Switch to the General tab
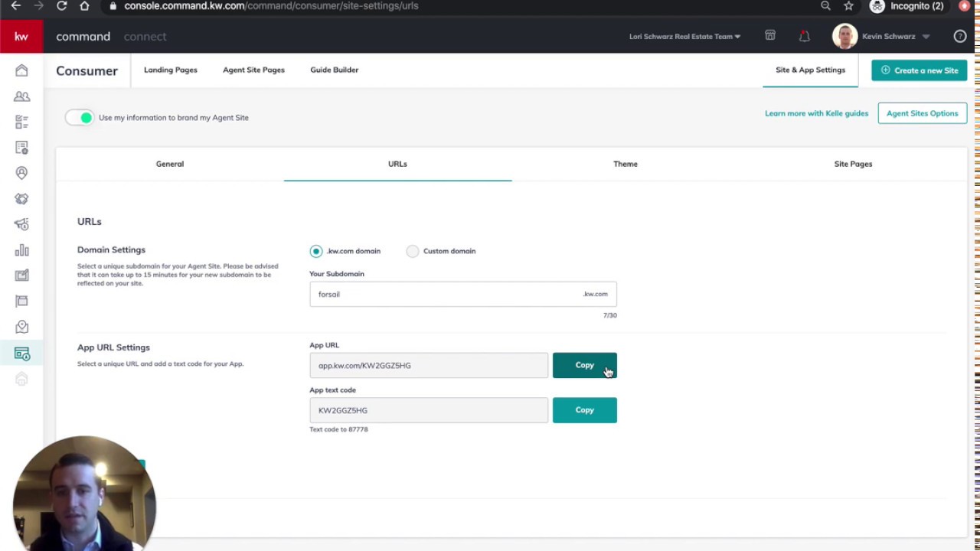The height and width of the screenshot is (551, 980). point(170,164)
